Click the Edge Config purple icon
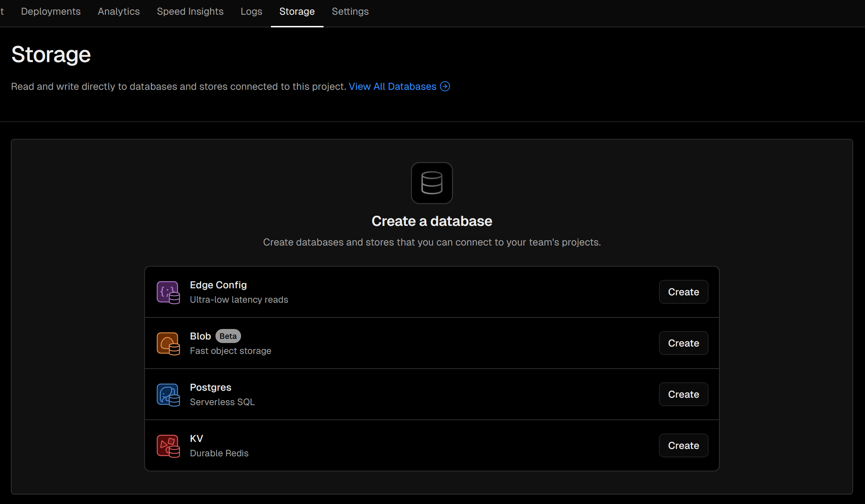 click(168, 292)
